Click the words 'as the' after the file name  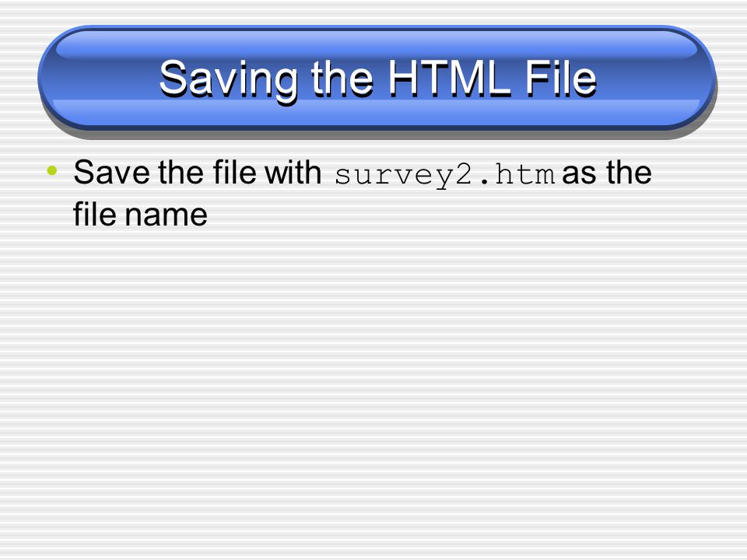pos(606,172)
